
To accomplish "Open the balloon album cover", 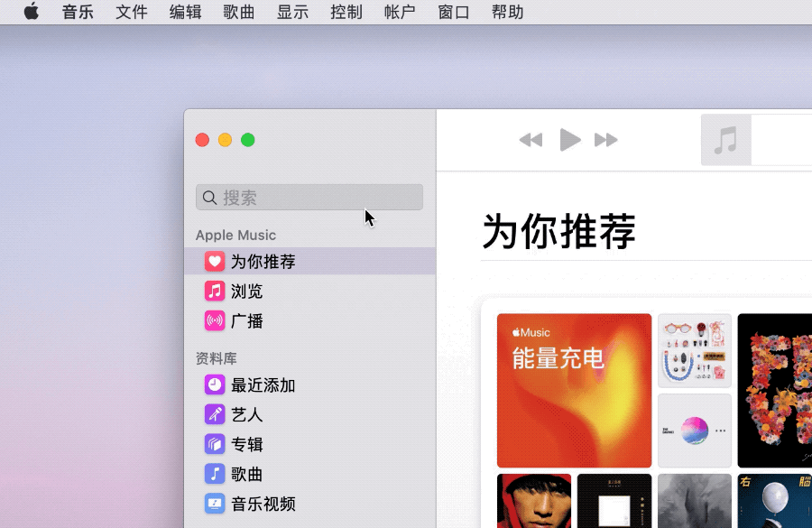I will [775, 501].
